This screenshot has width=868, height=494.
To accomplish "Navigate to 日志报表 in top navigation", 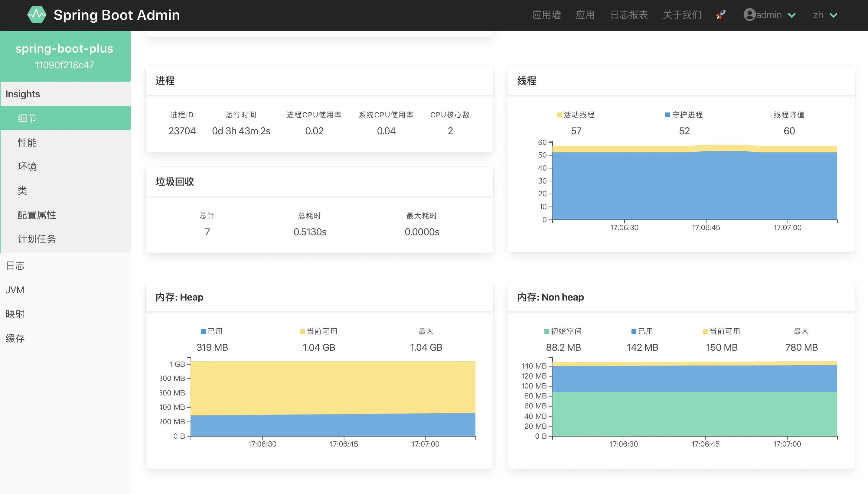I will 629,15.
